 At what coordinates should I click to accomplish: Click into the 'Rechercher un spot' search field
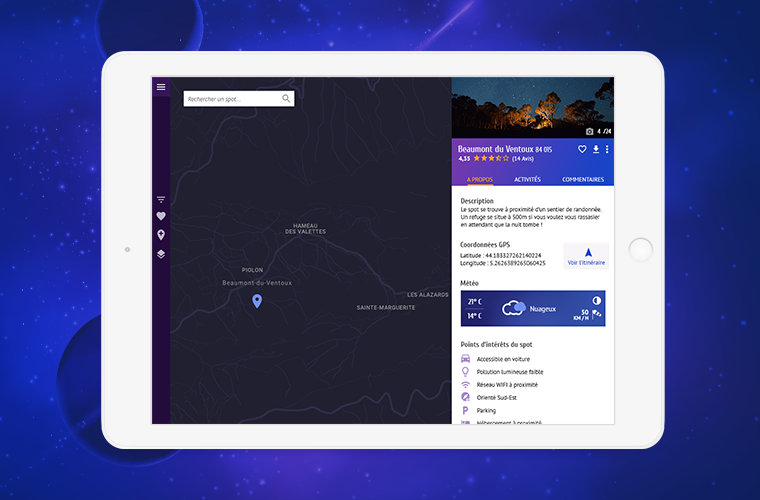tap(238, 99)
